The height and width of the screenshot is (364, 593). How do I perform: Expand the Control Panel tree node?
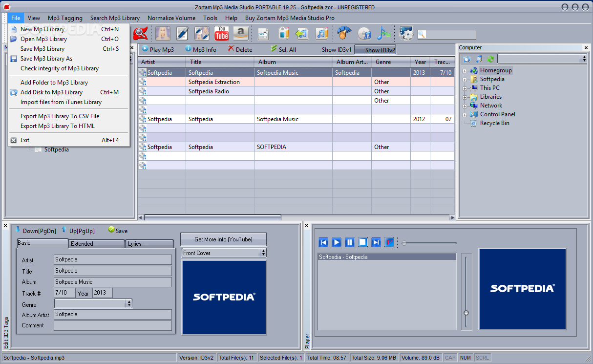point(465,115)
